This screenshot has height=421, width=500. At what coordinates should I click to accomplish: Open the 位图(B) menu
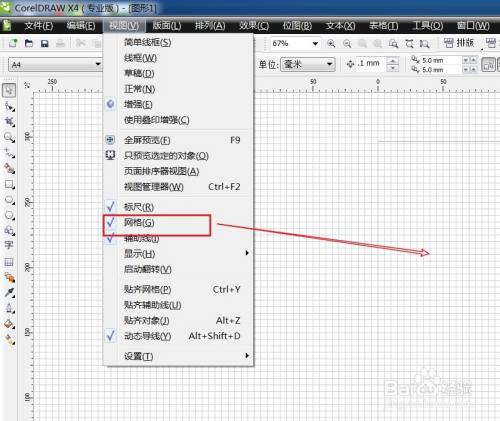point(297,26)
